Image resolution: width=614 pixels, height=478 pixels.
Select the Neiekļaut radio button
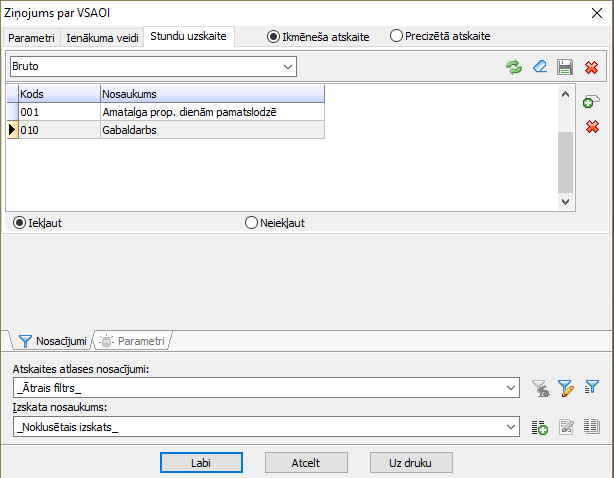(x=251, y=223)
